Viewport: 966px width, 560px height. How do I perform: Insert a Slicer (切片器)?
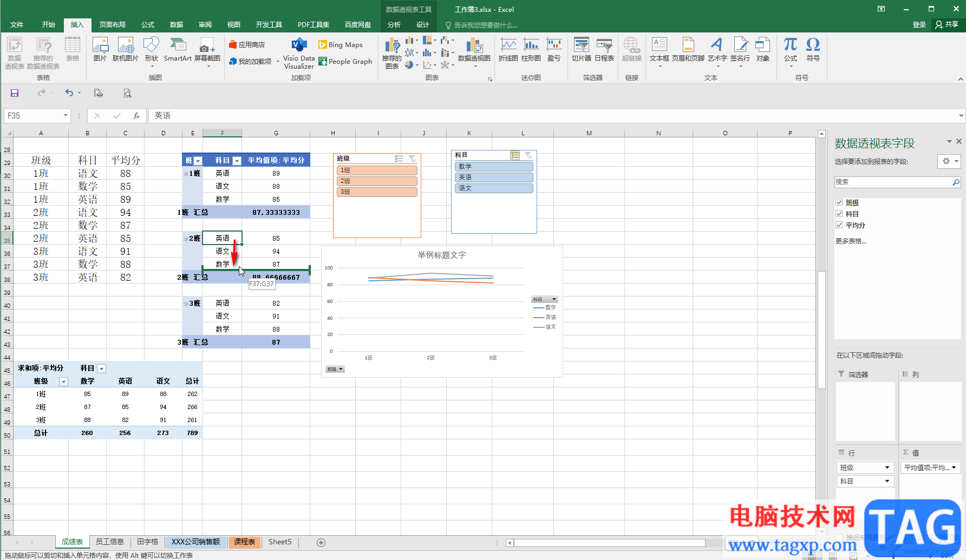click(x=582, y=50)
